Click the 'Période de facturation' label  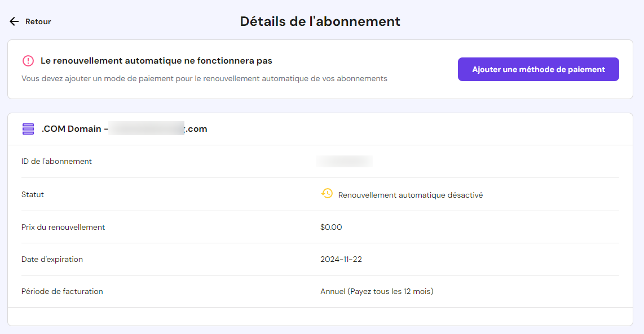(x=62, y=291)
